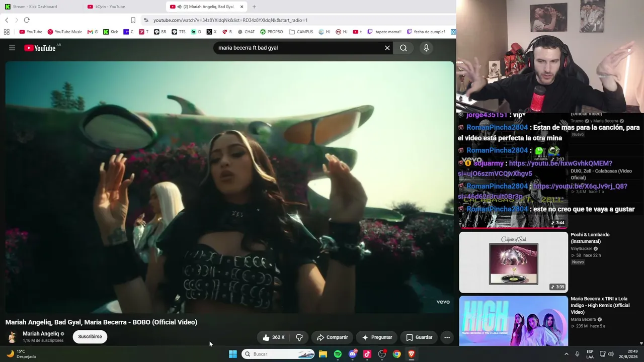This screenshot has width=644, height=362.
Task: Open Discord from the taskbar
Action: (353, 354)
